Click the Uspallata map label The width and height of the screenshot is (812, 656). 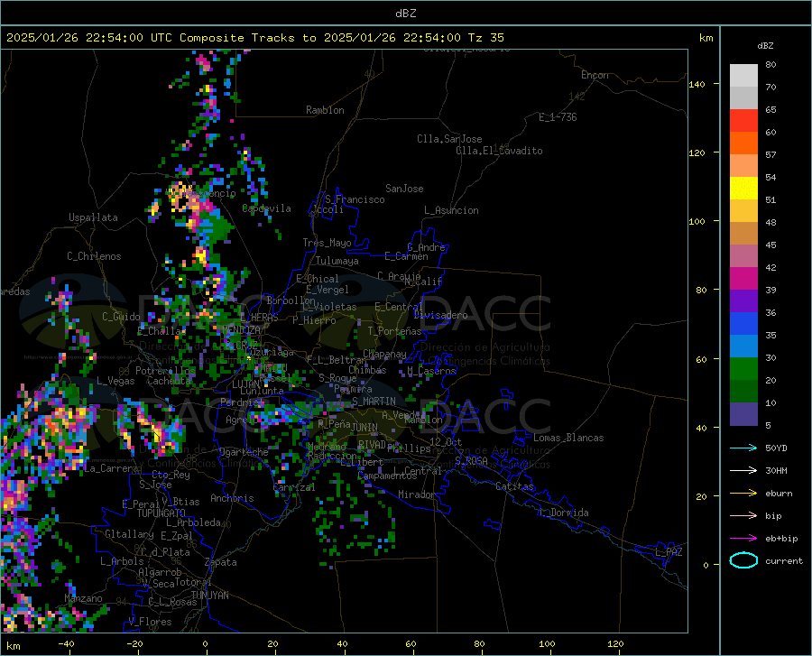[x=93, y=217]
